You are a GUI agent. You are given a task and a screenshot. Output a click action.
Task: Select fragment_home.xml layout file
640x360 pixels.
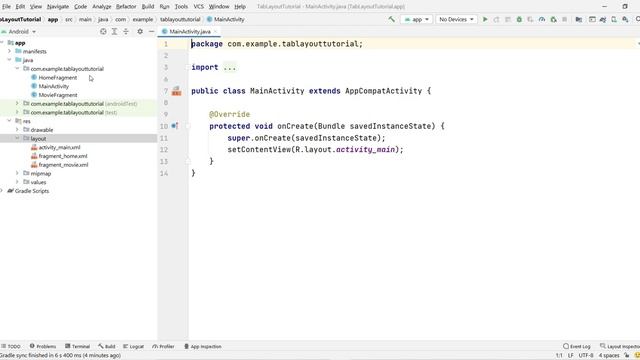pyautogui.click(x=63, y=156)
